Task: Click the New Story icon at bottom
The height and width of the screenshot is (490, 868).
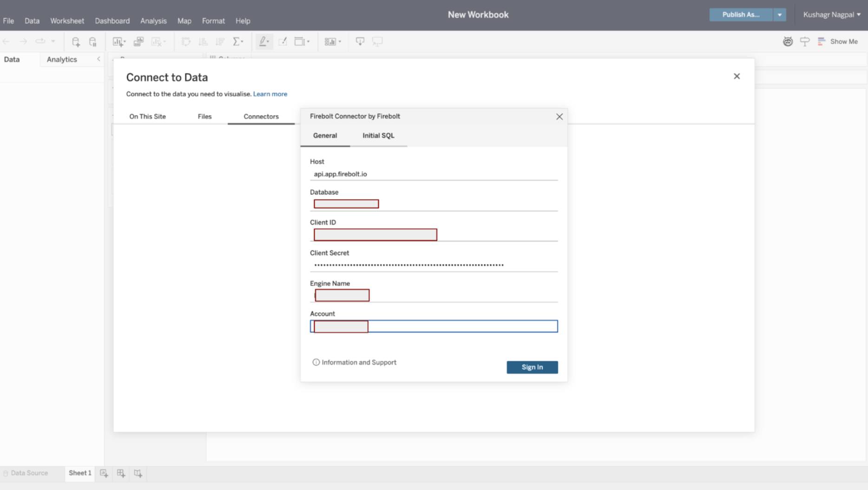Action: 138,473
